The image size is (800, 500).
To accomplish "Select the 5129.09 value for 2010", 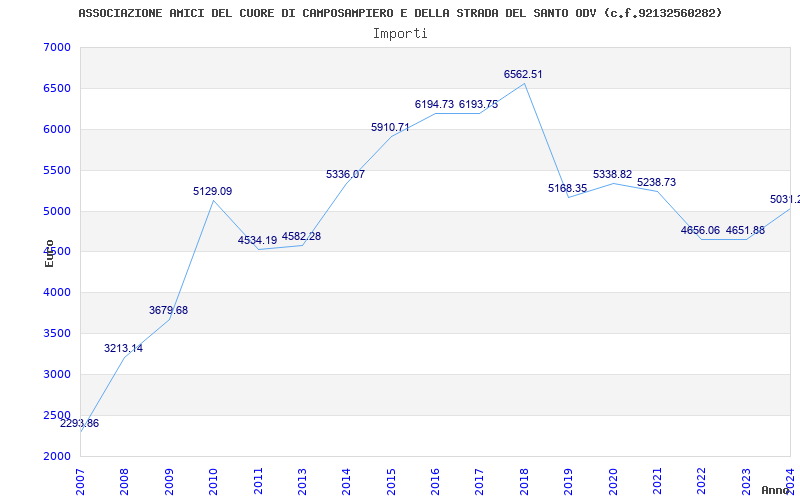I will pyautogui.click(x=212, y=191).
